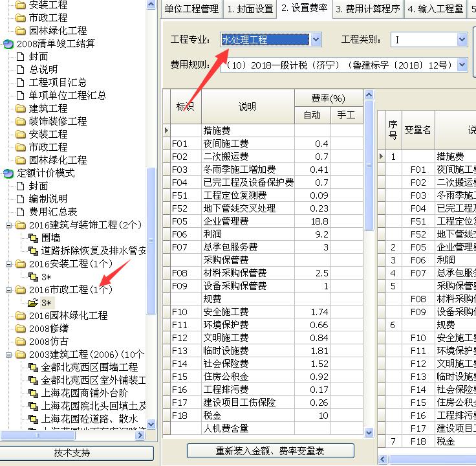
Task: Click the tree horizontal scrollbar thumb
Action: click(x=38, y=436)
